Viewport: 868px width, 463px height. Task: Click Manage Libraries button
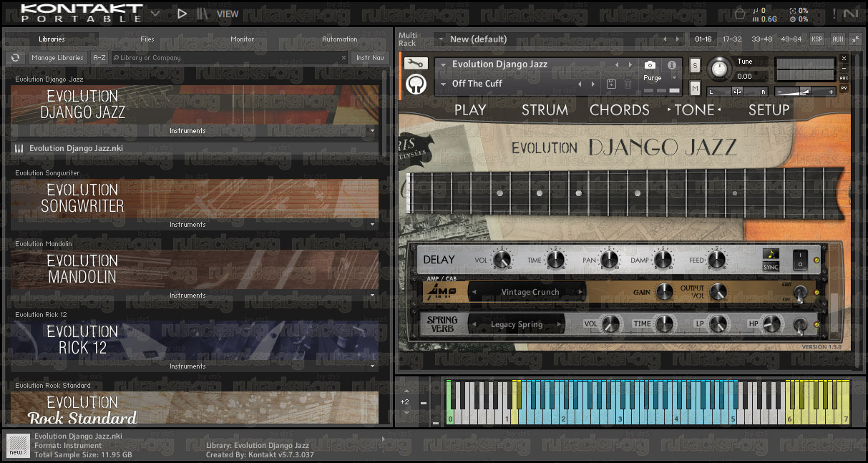click(57, 58)
